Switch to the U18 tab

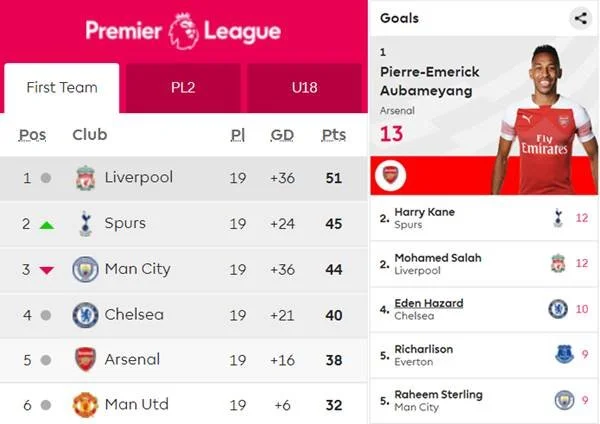pyautogui.click(x=304, y=88)
